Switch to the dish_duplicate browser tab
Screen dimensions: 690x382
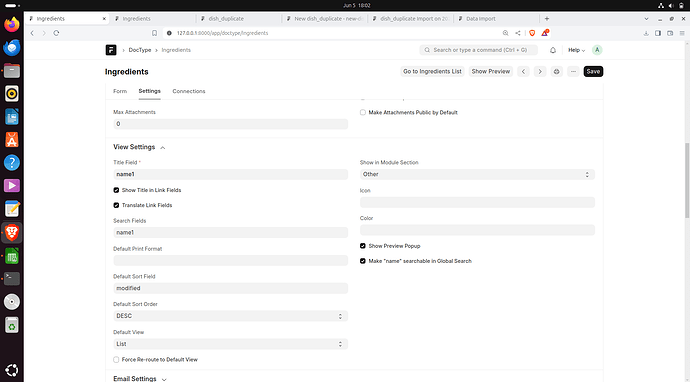(x=239, y=19)
